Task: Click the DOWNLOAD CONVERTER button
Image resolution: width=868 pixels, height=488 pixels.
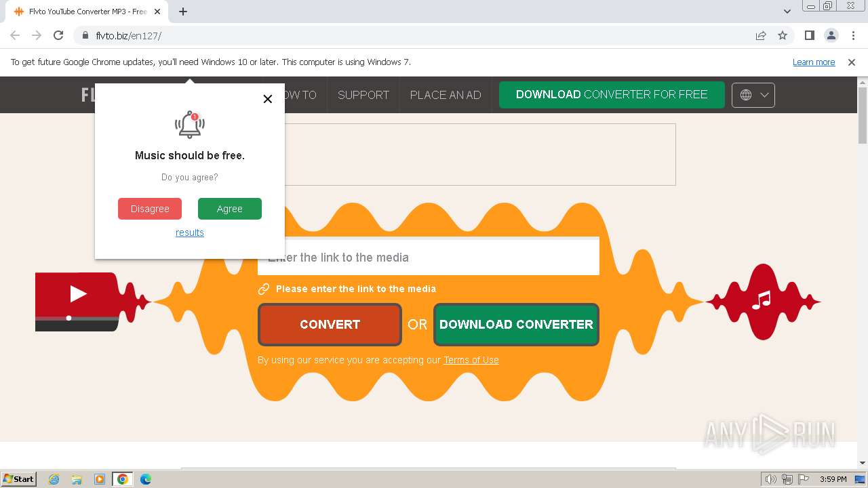Action: coord(516,325)
